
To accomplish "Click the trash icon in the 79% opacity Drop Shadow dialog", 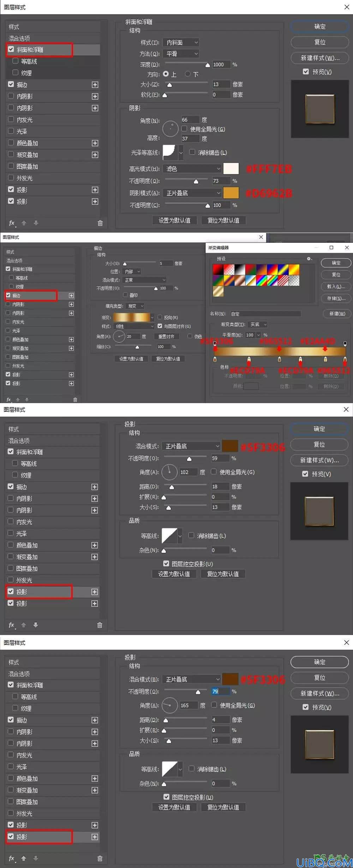I will (100, 858).
